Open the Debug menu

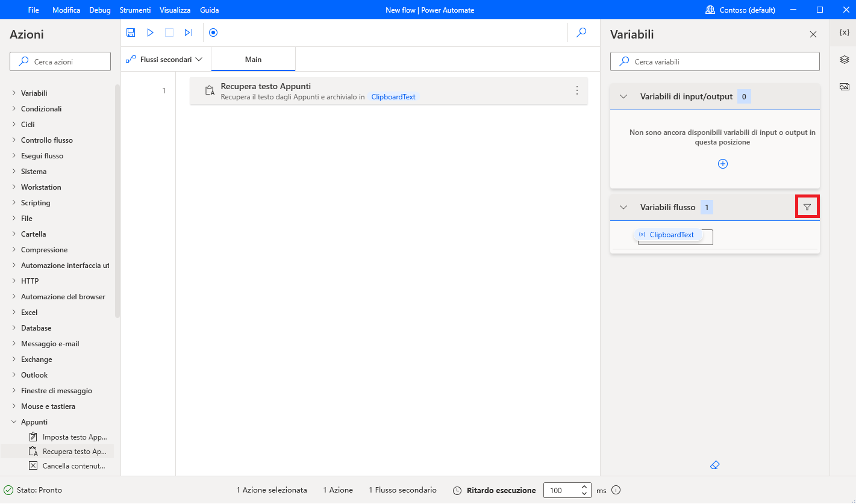(99, 10)
